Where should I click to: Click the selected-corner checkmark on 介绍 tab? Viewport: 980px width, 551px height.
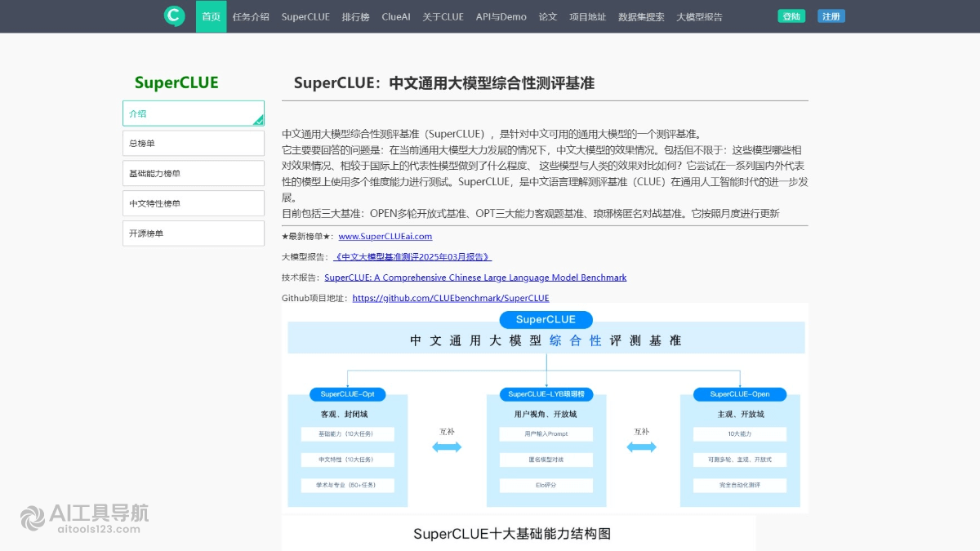259,121
